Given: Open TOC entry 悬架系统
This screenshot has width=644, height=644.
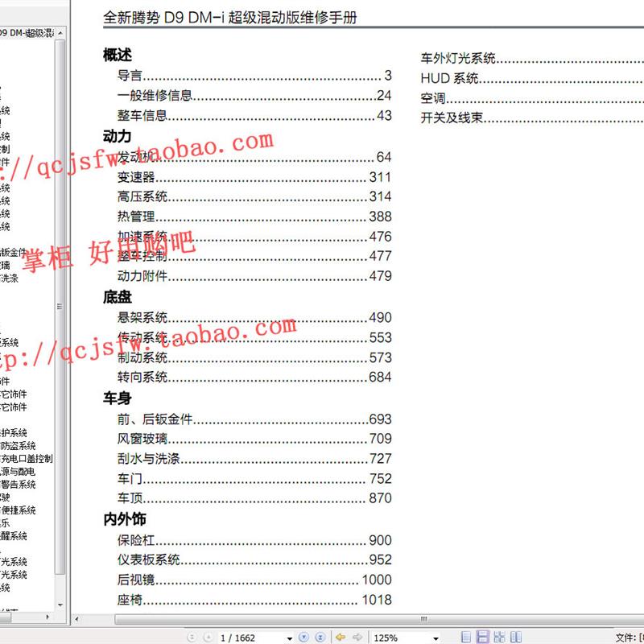Looking at the screenshot, I should 254,317.
